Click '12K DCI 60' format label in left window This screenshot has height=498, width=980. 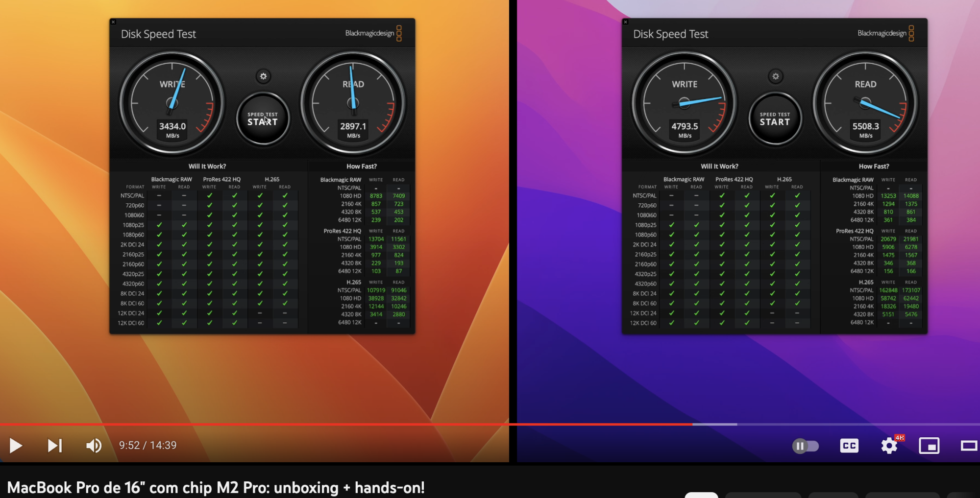pyautogui.click(x=131, y=323)
